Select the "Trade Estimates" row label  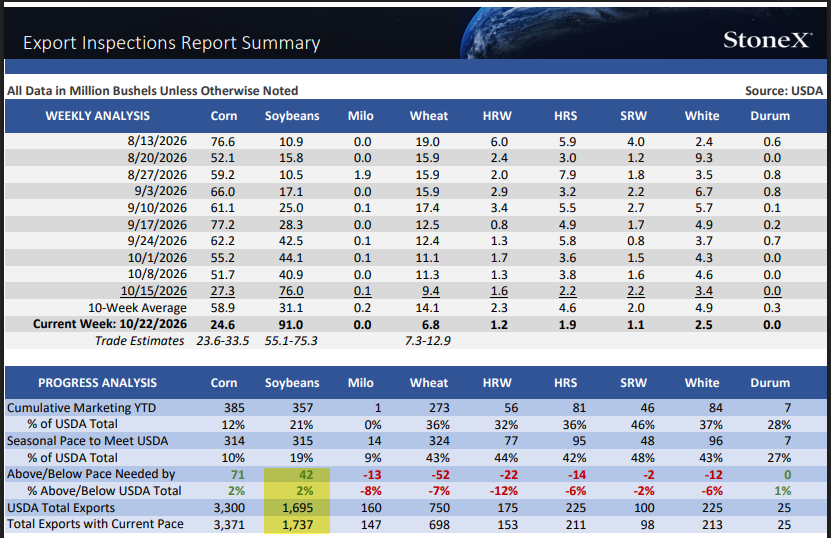(x=139, y=341)
